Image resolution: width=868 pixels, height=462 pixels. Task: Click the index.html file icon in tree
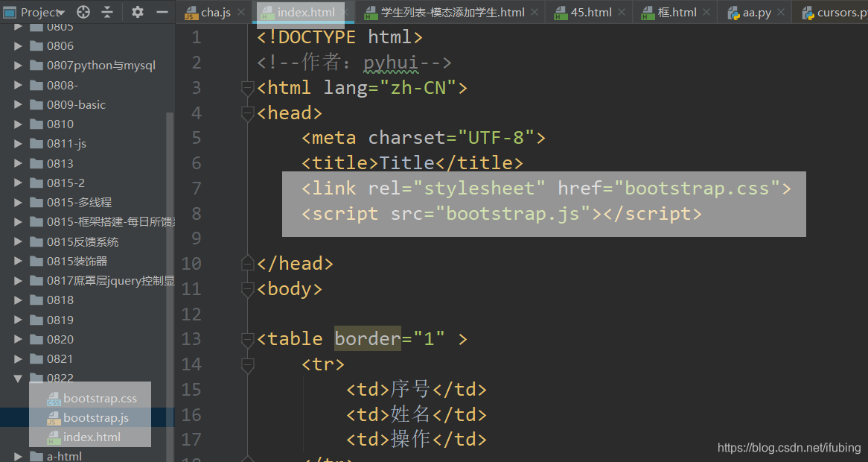tap(54, 437)
